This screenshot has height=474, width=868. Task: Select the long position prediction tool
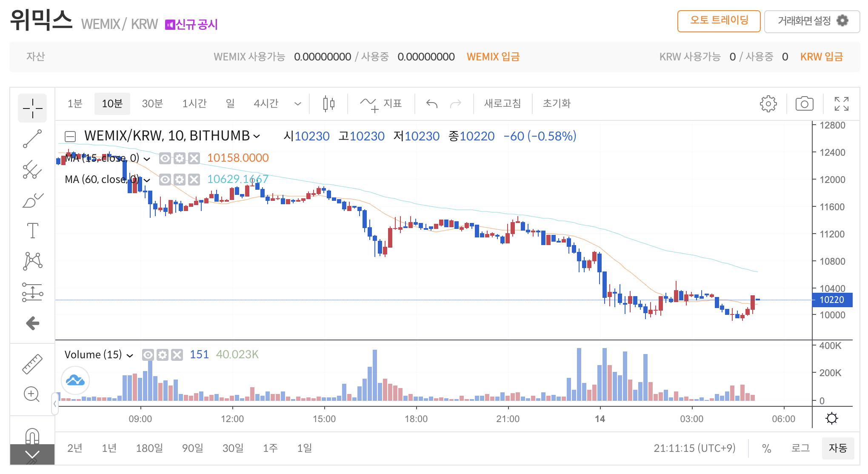pos(32,292)
